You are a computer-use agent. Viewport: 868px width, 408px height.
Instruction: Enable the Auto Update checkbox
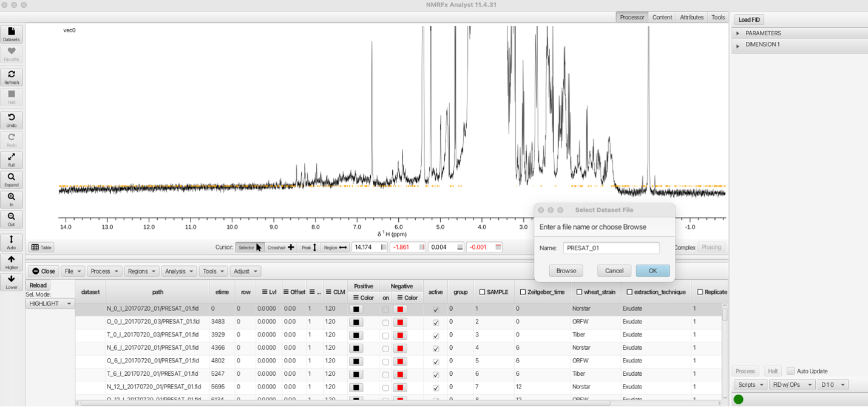tap(790, 371)
